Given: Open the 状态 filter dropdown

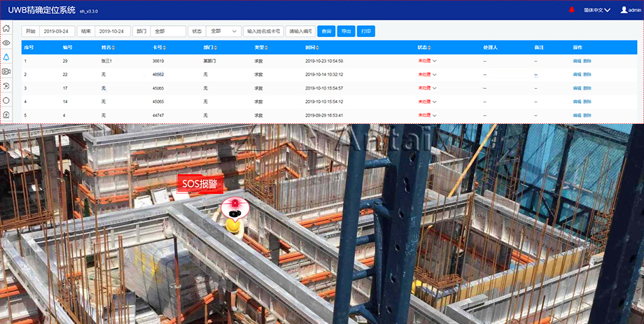Looking at the screenshot, I should 224,31.
